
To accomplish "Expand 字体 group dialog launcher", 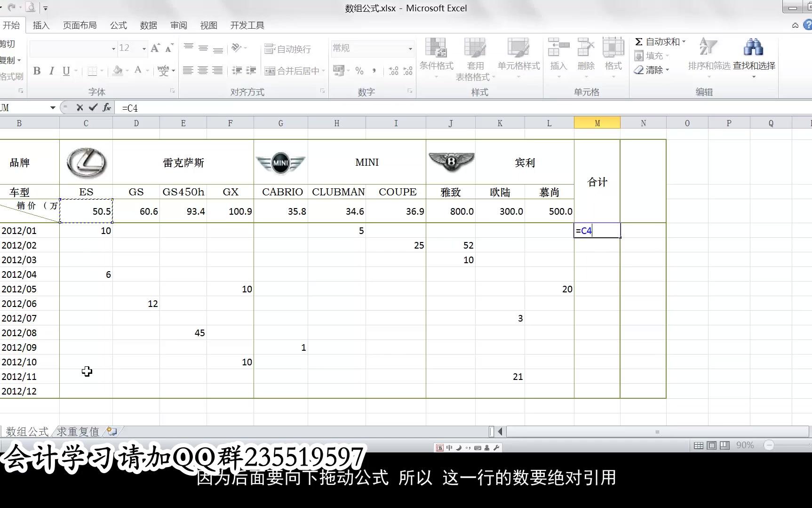I will pyautogui.click(x=172, y=91).
